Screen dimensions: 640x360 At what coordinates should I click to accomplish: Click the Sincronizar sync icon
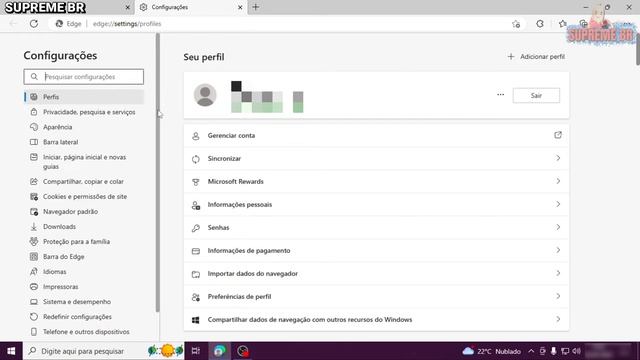[x=196, y=159]
